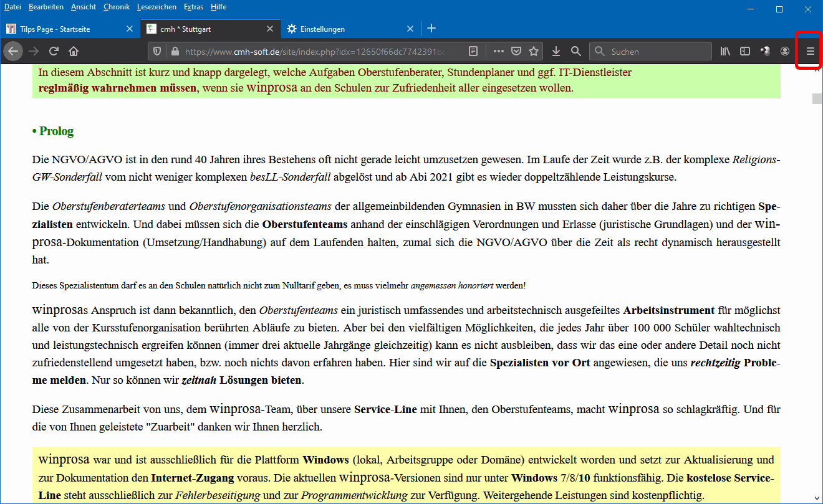823x504 pixels.
Task: Open the Firefox hamburger application menu
Action: 811,51
